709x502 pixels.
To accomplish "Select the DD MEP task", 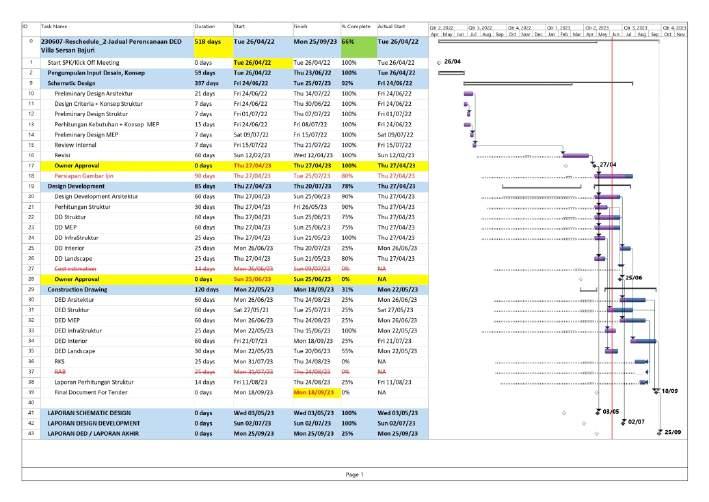I will [66, 227].
